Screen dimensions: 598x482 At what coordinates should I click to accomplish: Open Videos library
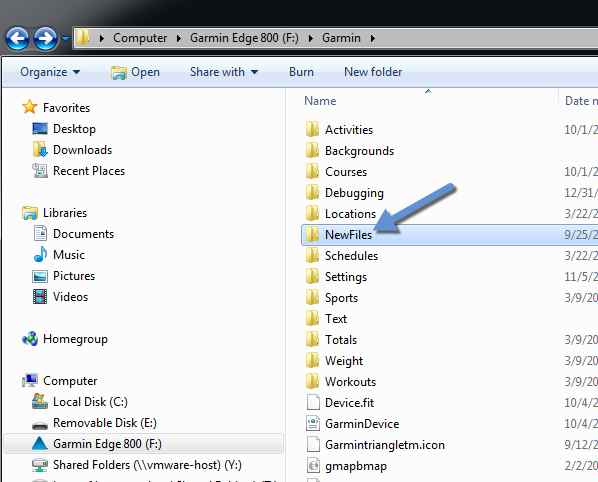point(71,297)
